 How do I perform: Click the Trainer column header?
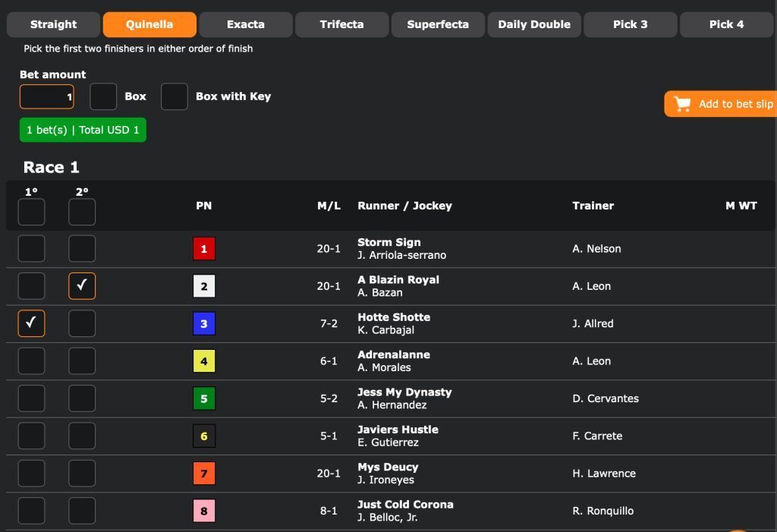[x=593, y=206]
